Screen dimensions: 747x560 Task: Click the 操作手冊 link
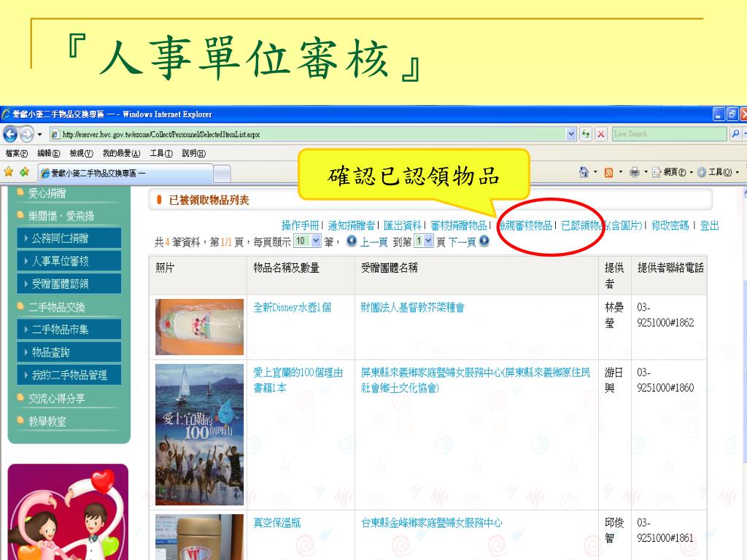[300, 225]
